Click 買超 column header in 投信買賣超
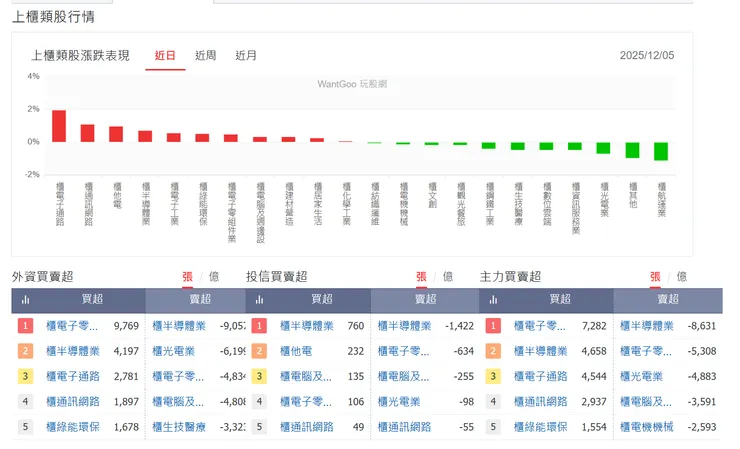Viewport: 740px width, 449px height. pyautogui.click(x=322, y=299)
